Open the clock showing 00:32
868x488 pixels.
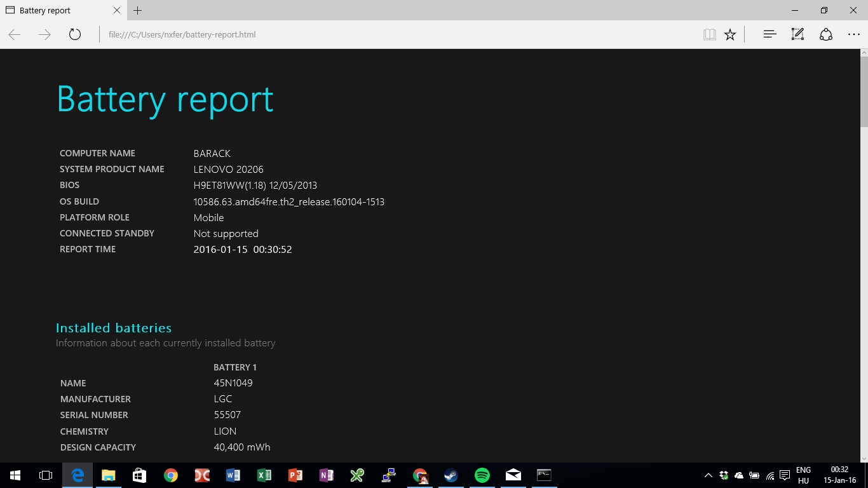(x=840, y=475)
